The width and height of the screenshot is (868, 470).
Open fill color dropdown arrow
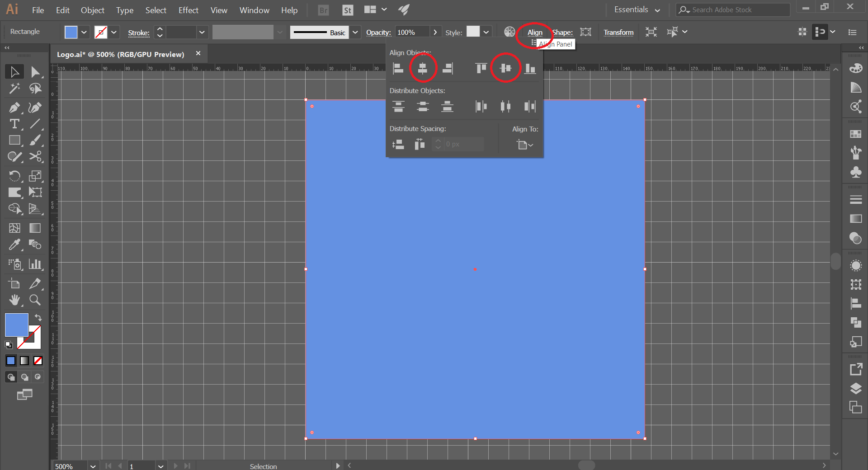coord(84,32)
